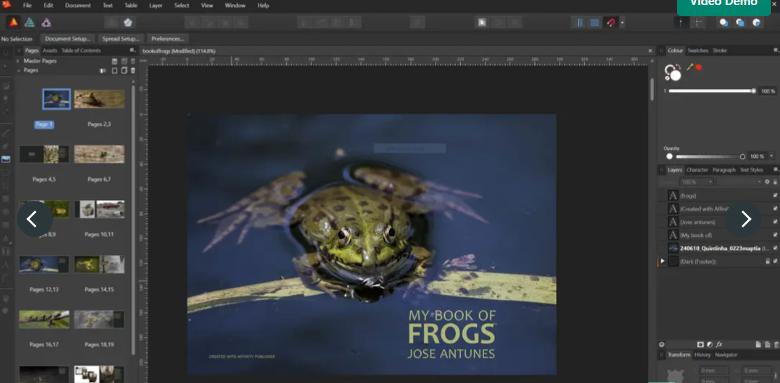Viewport: 780px width, 383px height.
Task: Open layer effects with the fx icon
Action: (x=719, y=344)
